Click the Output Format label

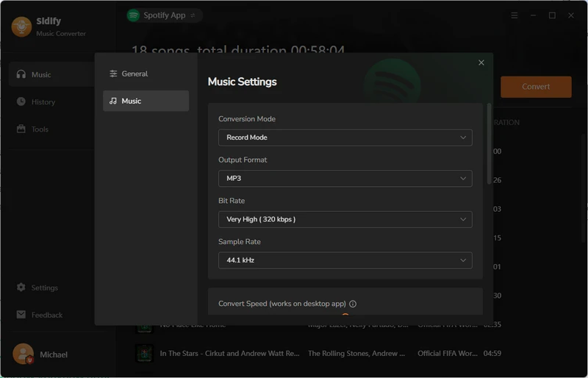point(243,160)
